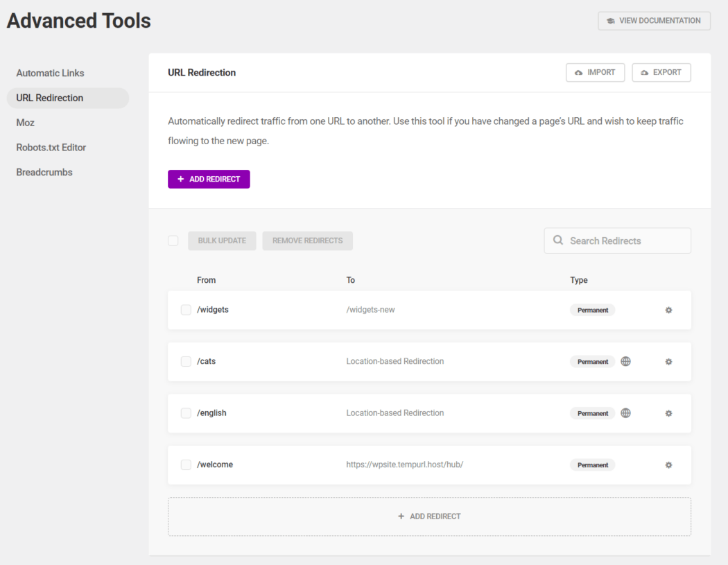The width and height of the screenshot is (728, 565).
Task: Check the checkbox for /widgets redirect
Action: [186, 310]
